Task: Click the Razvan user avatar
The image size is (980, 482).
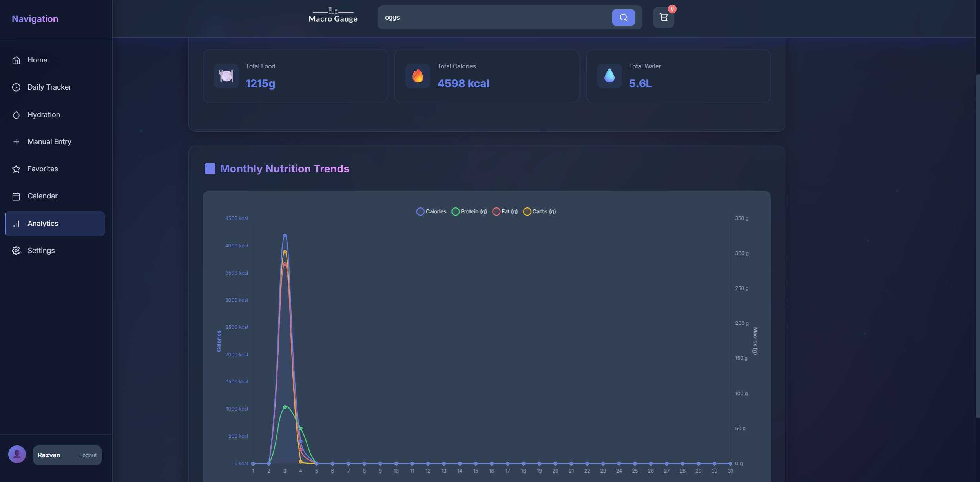Action: point(17,455)
